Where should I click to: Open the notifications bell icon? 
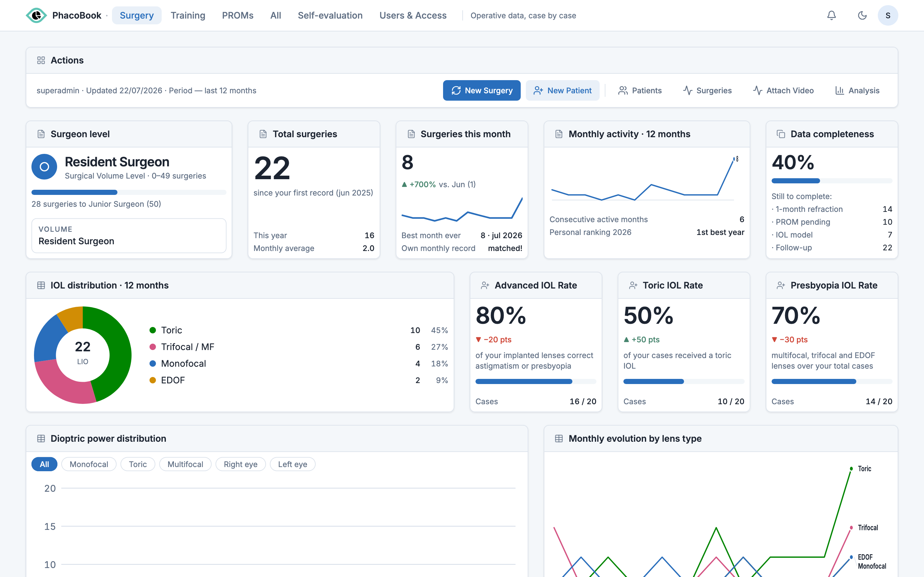(x=831, y=15)
